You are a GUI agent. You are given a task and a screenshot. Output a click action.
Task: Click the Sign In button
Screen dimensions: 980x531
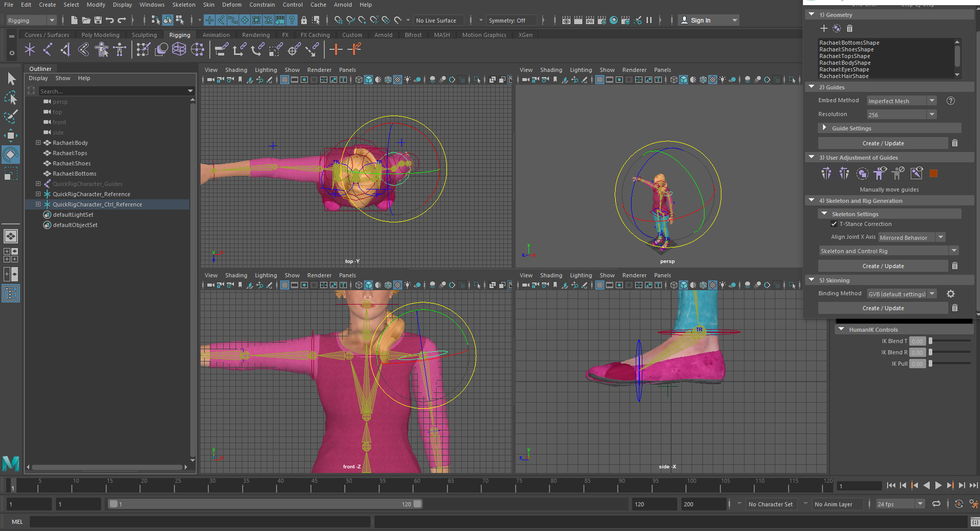pos(700,21)
